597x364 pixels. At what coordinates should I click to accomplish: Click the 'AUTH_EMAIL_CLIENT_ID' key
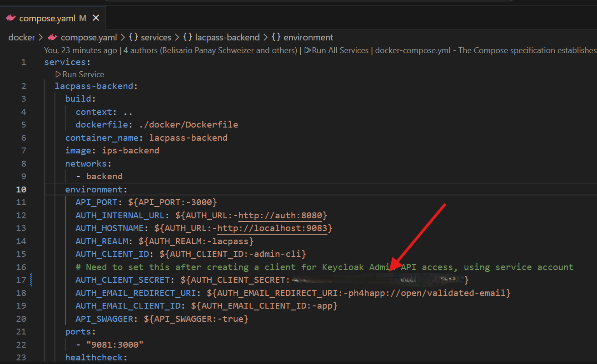128,305
